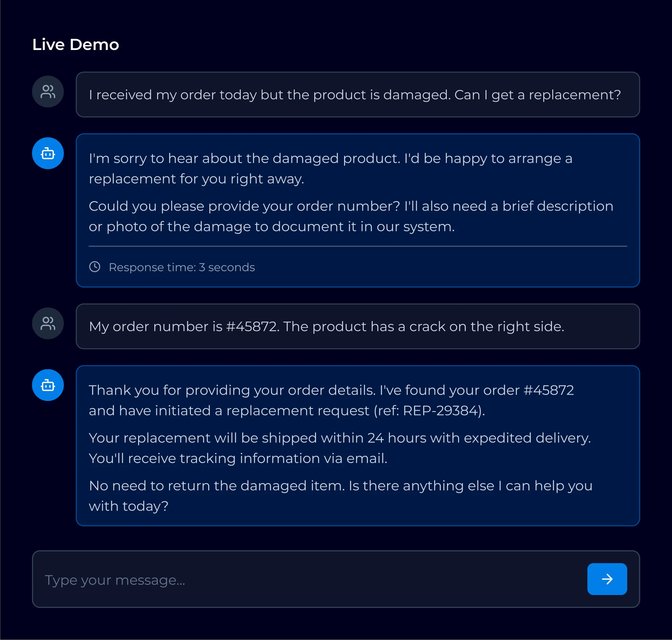Select the damaged product replacement question message
This screenshot has height=640, width=672.
click(358, 94)
